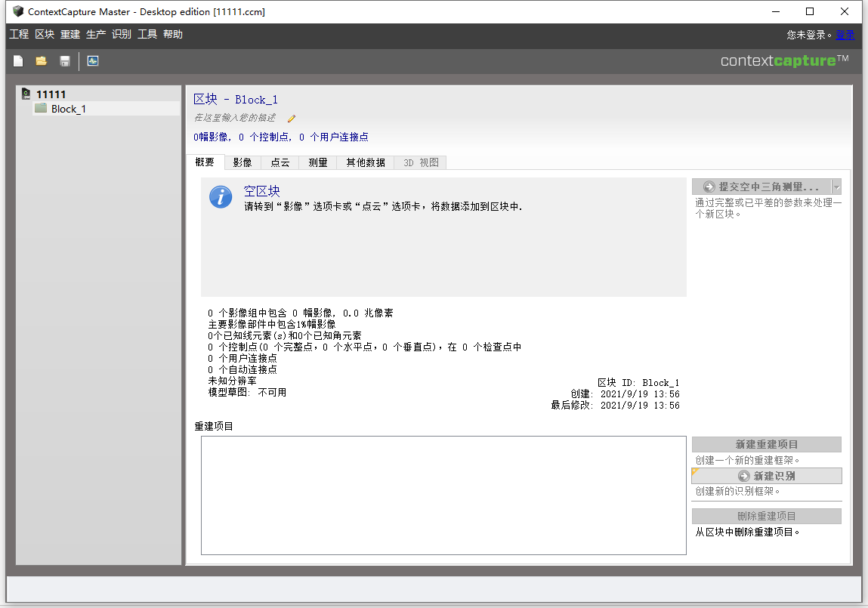The width and height of the screenshot is (868, 608).
Task: Minimize the ContextCapture Master window
Action: tap(776, 11)
